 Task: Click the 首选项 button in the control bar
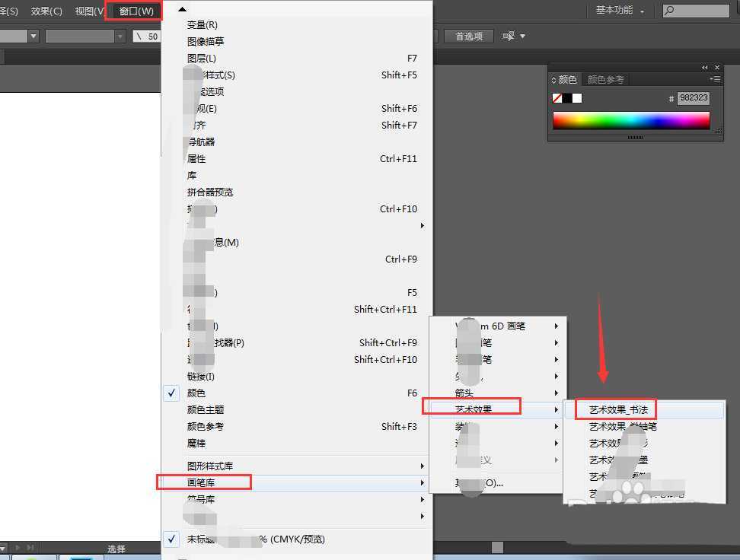(x=468, y=35)
